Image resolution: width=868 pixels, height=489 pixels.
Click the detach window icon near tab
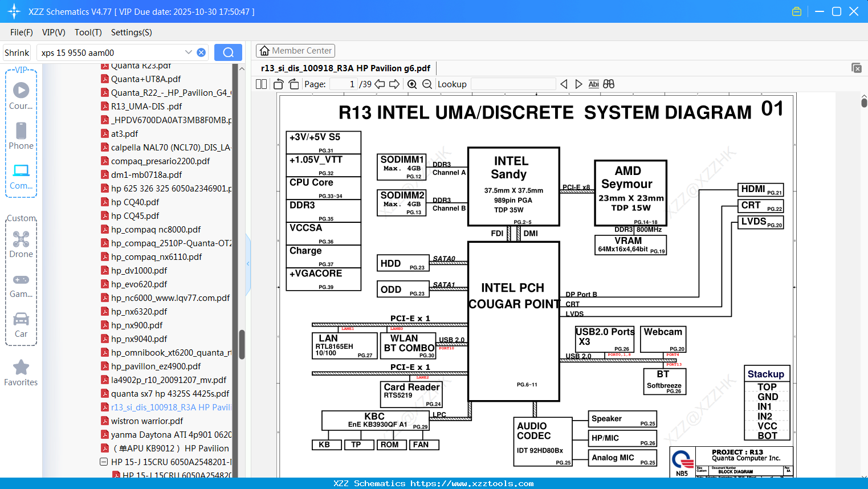857,68
